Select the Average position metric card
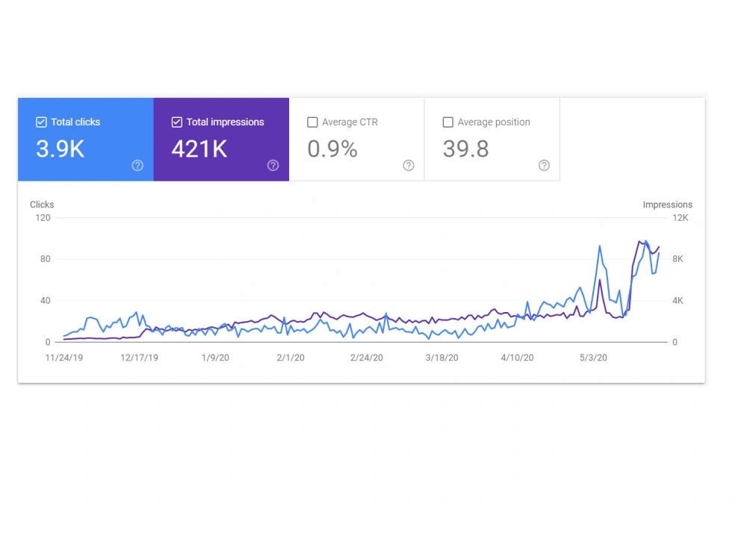This screenshot has width=747, height=560. pos(492,140)
